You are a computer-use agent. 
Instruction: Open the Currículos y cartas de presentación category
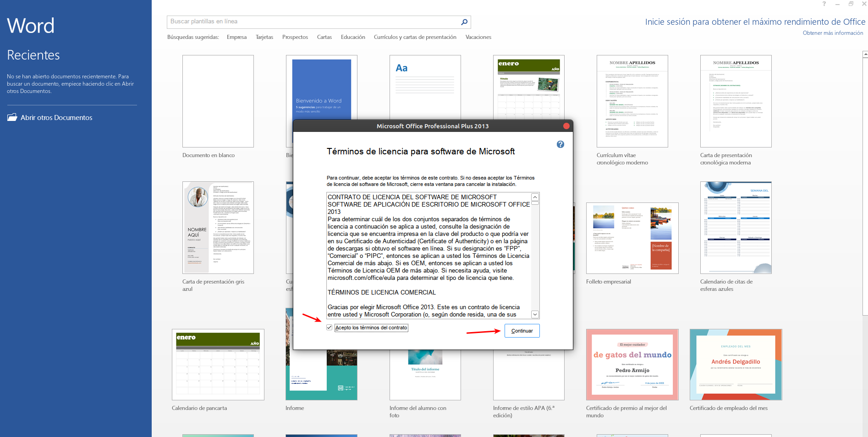[x=415, y=37]
